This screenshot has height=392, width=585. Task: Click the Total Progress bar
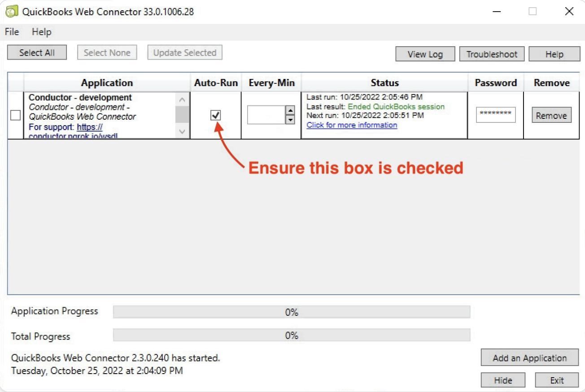[x=292, y=335]
